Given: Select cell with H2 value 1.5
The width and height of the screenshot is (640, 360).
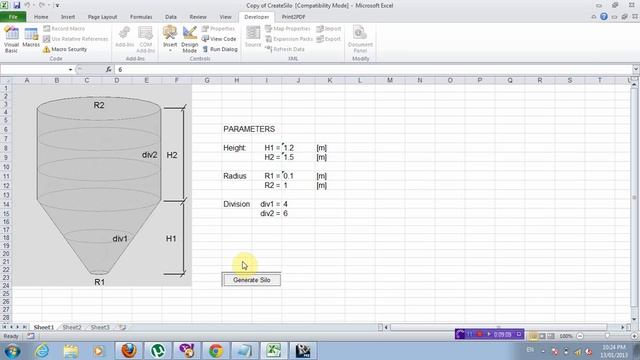Looking at the screenshot, I should tap(298, 157).
